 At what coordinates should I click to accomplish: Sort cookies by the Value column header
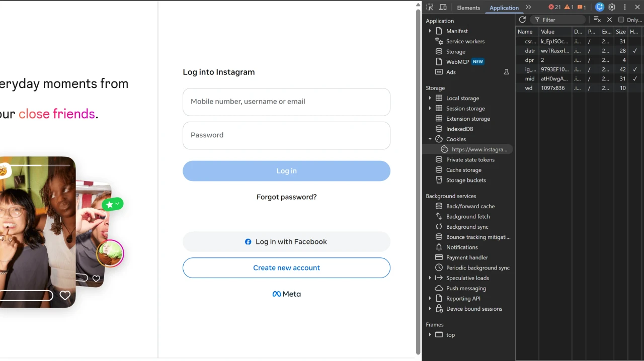555,32
